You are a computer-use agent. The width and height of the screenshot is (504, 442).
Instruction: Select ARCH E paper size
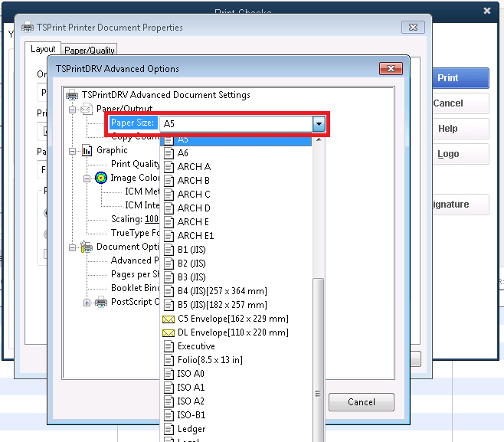[x=237, y=222]
